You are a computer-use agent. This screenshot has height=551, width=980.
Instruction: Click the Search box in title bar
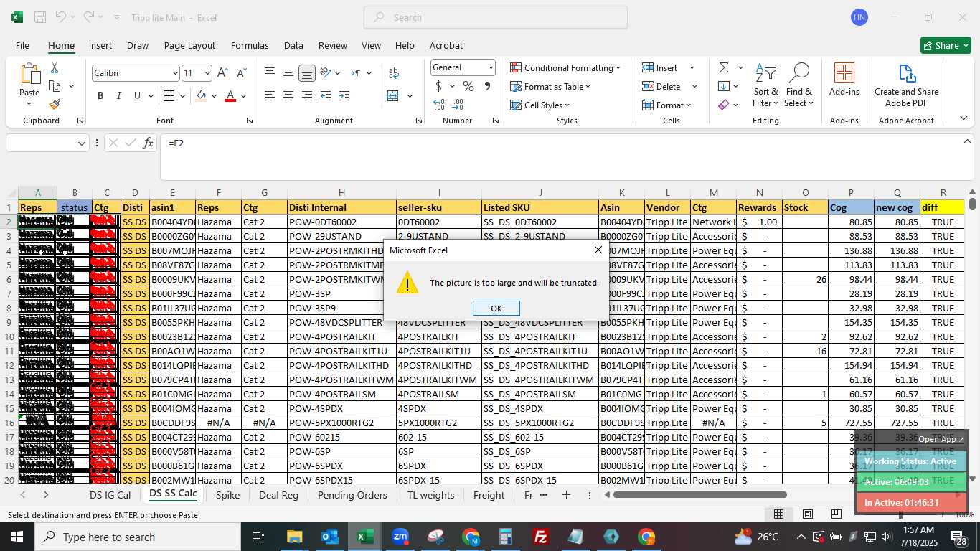tap(496, 17)
